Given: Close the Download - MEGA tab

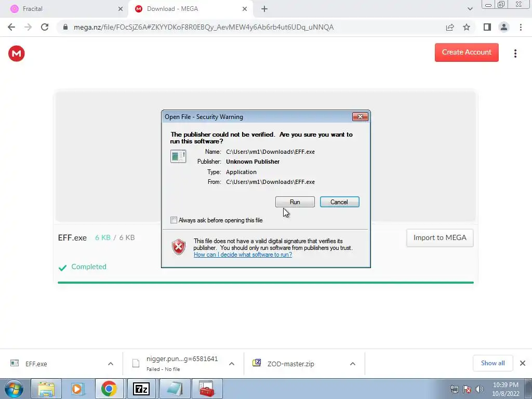Looking at the screenshot, I should point(245,9).
